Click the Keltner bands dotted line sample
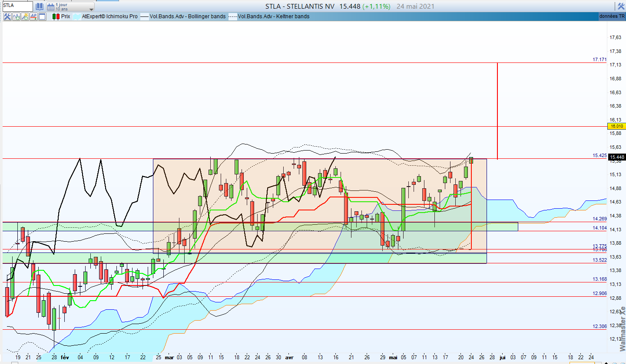The image size is (626, 364). (x=233, y=16)
